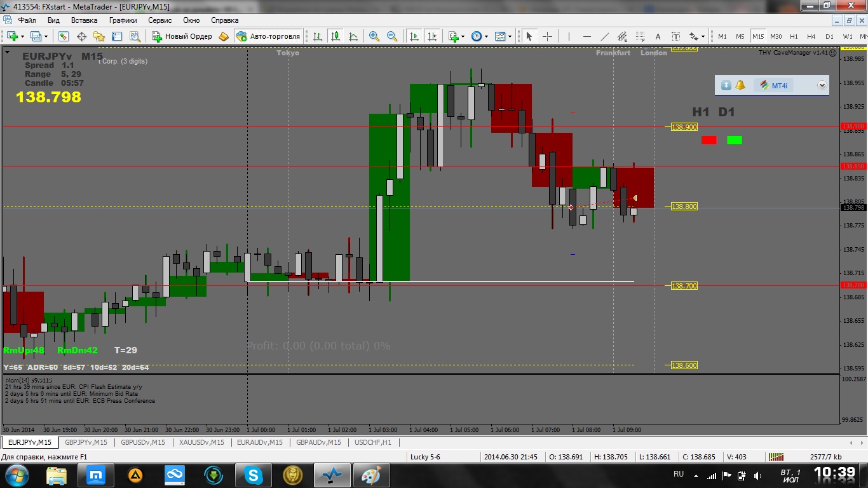
Task: Open a new chart via toolbar icon
Action: (12, 36)
